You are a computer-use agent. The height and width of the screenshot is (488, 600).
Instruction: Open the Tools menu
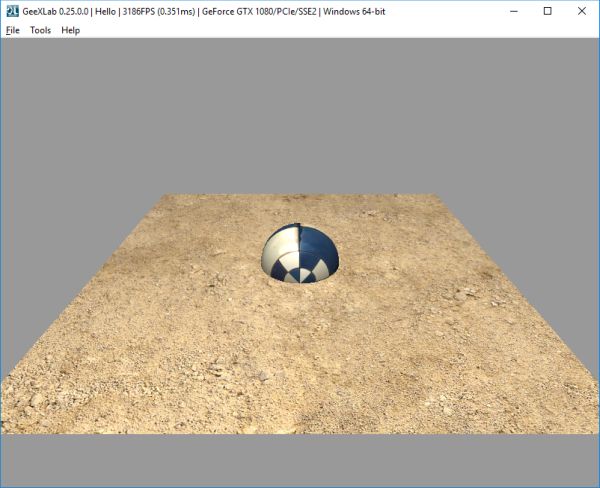point(41,30)
